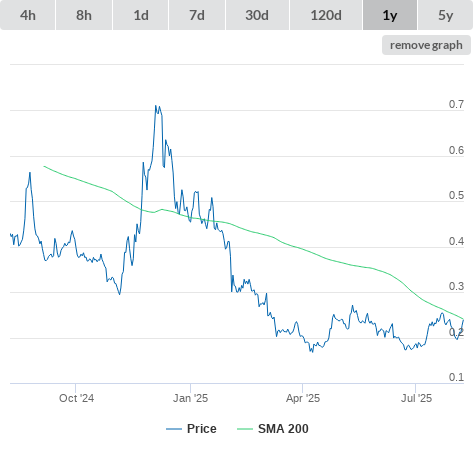Choose the 1d time range tab
Viewport: 474px width, 455px height.
pyautogui.click(x=141, y=15)
